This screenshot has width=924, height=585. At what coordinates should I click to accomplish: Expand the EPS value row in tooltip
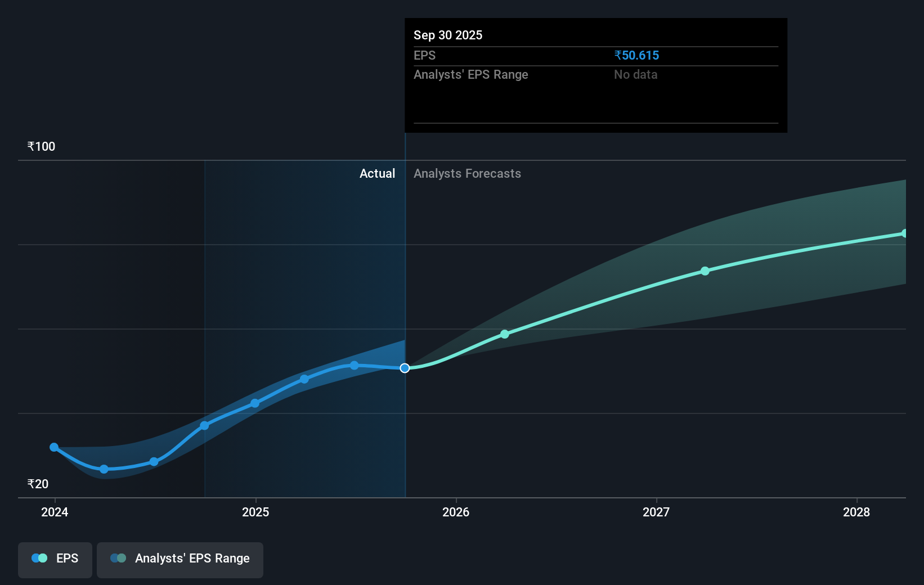click(425, 55)
